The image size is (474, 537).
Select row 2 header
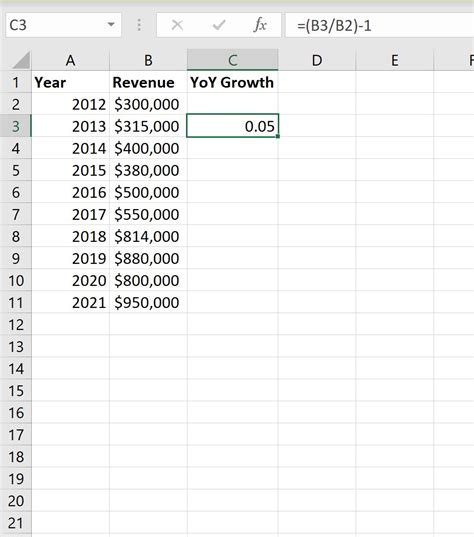(x=16, y=104)
